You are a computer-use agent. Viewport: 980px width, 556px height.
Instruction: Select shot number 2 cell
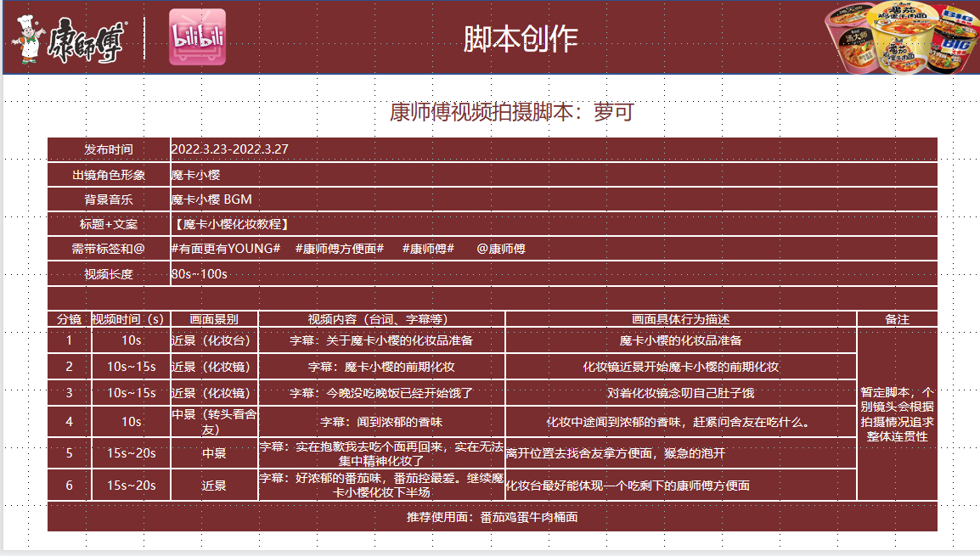click(70, 367)
